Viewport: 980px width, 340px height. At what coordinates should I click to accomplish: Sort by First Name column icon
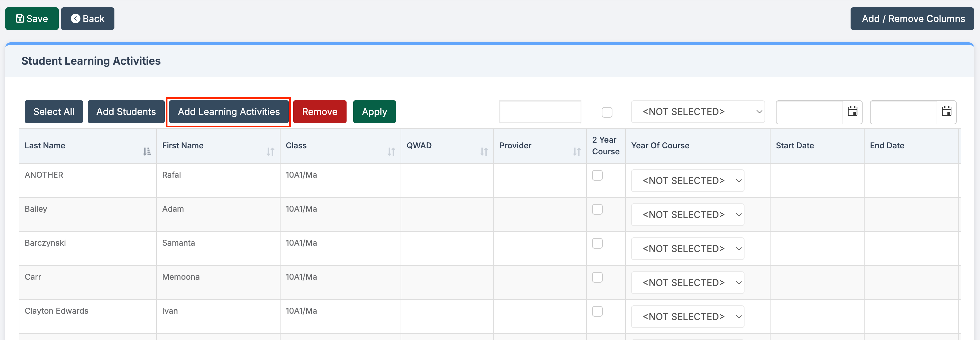(x=270, y=152)
